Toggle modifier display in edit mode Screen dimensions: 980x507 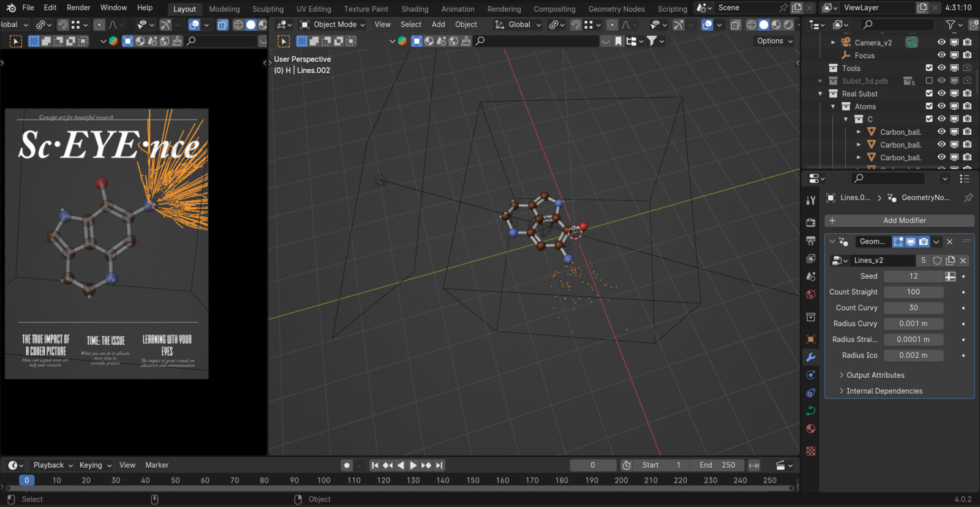point(899,242)
